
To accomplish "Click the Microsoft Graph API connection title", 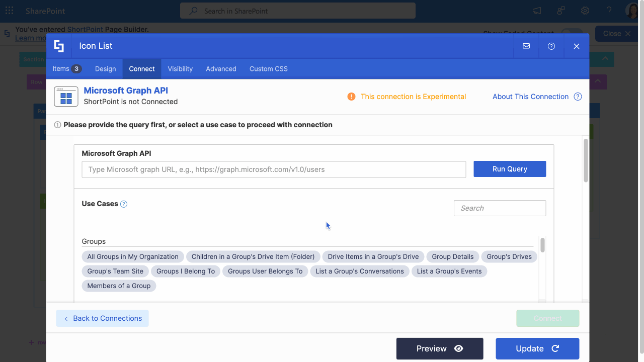I will pyautogui.click(x=126, y=90).
